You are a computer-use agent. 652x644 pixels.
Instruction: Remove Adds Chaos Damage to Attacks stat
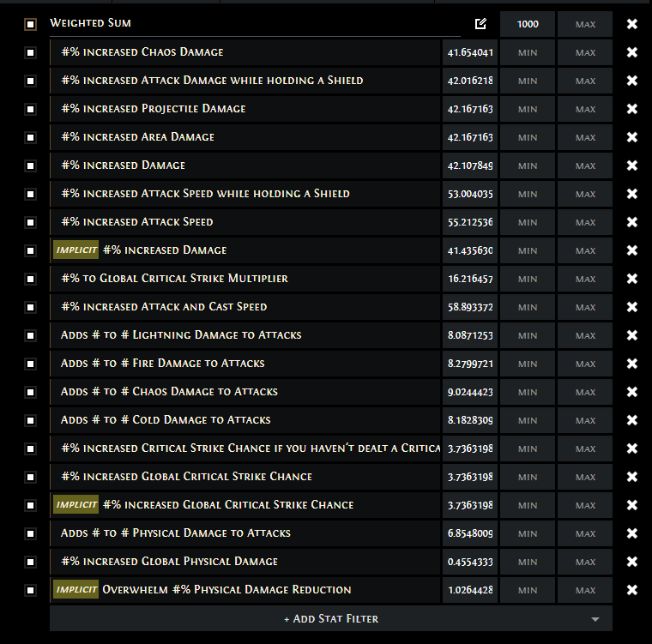632,392
